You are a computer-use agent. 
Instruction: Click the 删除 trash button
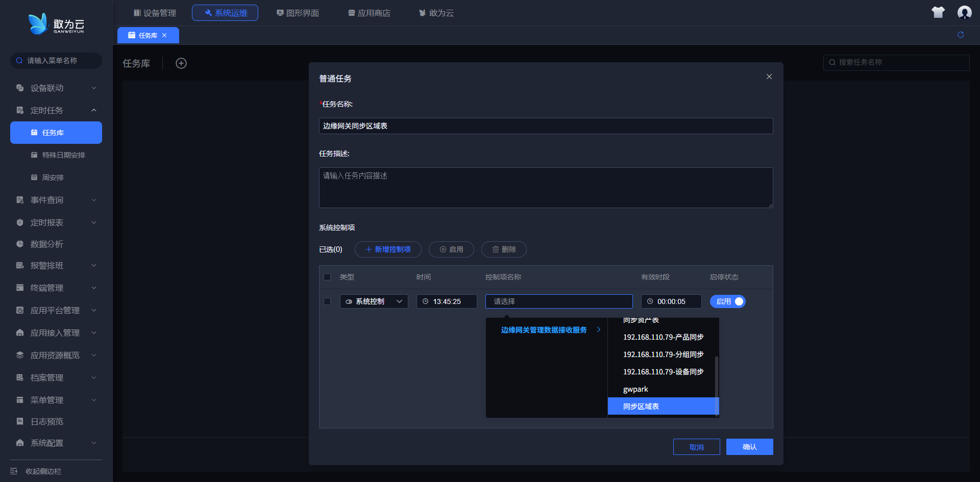pyautogui.click(x=503, y=249)
